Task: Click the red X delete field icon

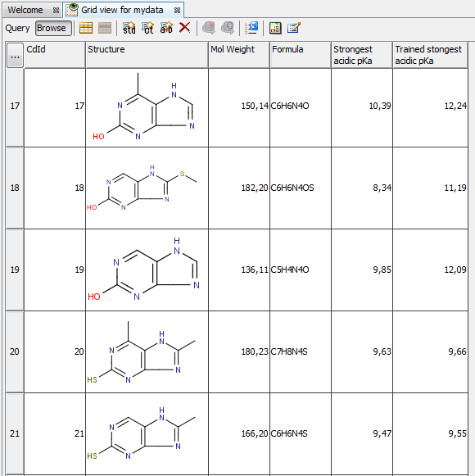Action: point(184,28)
